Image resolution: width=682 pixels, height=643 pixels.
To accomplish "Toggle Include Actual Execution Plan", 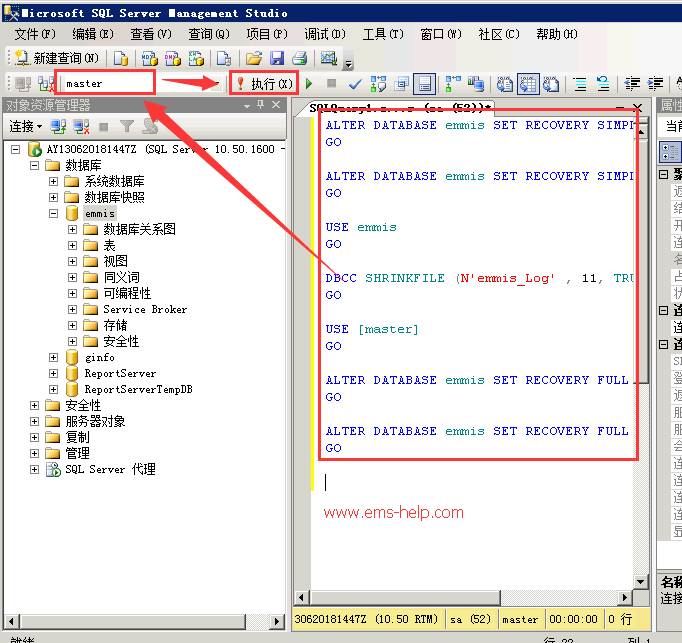I will coord(453,84).
